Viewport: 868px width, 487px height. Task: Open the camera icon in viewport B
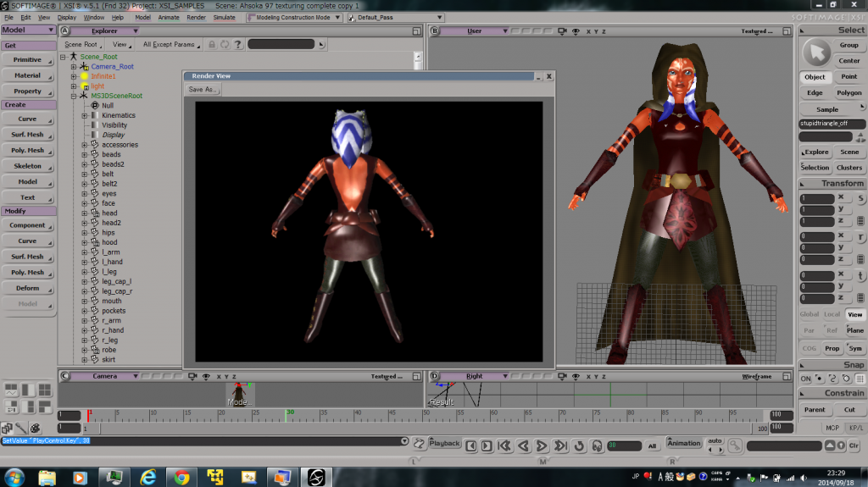(x=562, y=31)
